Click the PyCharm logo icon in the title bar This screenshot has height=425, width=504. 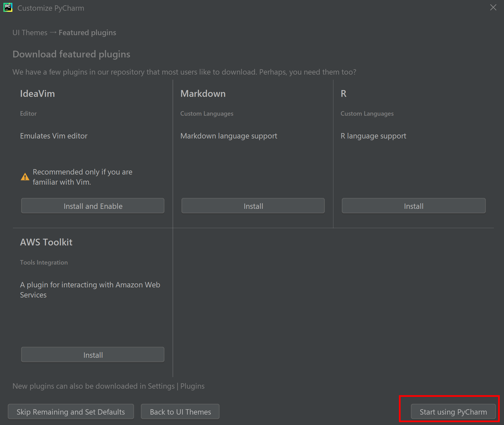pos(8,8)
